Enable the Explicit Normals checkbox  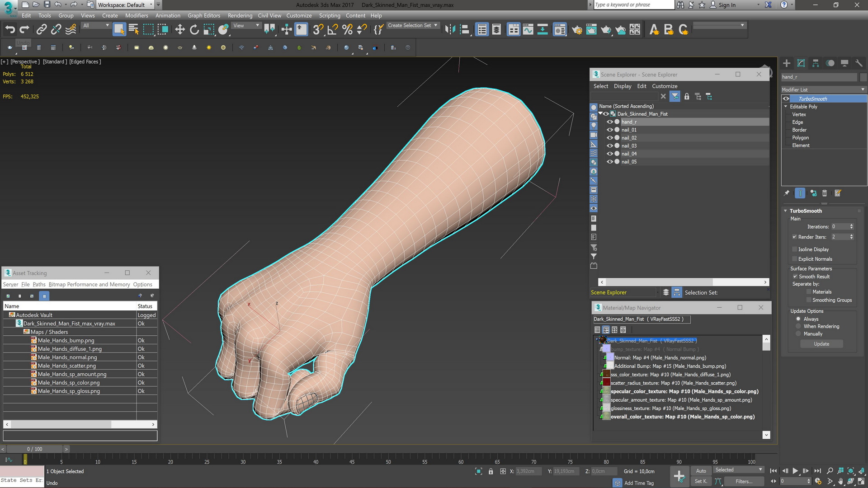[x=794, y=259]
